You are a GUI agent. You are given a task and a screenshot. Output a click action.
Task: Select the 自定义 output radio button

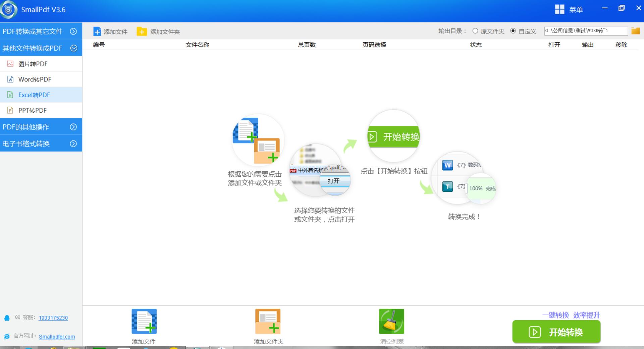point(513,31)
